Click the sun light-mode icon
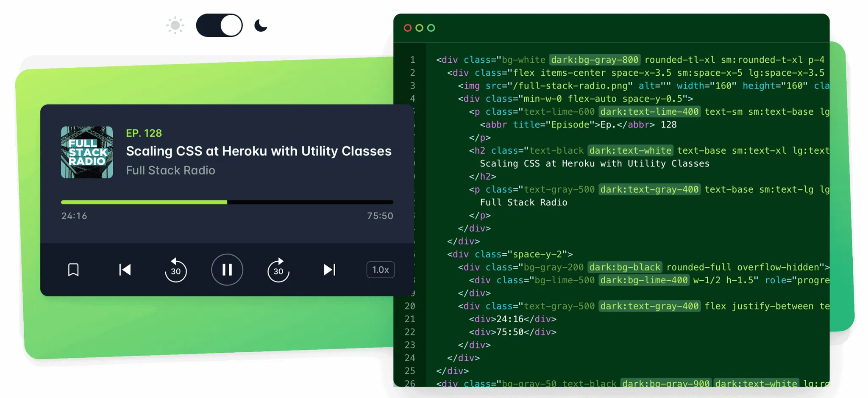The height and width of the screenshot is (398, 868). (x=175, y=25)
